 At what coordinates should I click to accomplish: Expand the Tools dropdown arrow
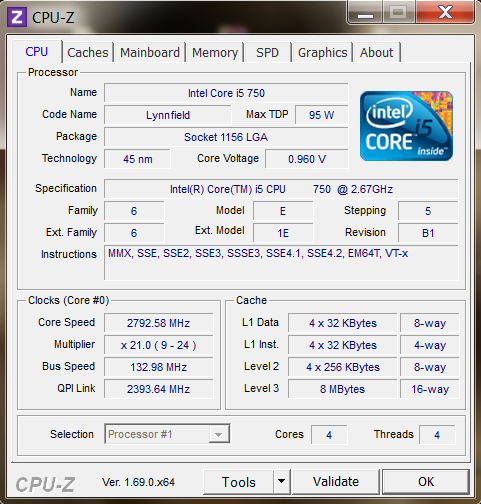[282, 482]
